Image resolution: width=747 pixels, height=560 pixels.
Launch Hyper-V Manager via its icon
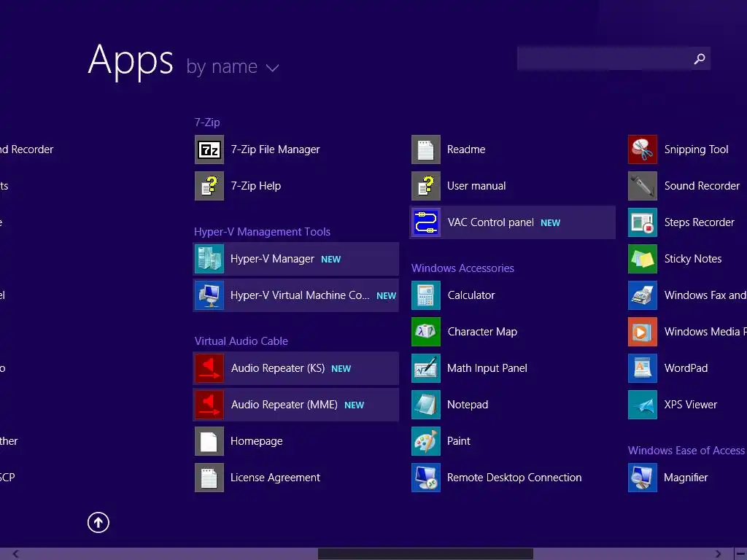point(209,259)
